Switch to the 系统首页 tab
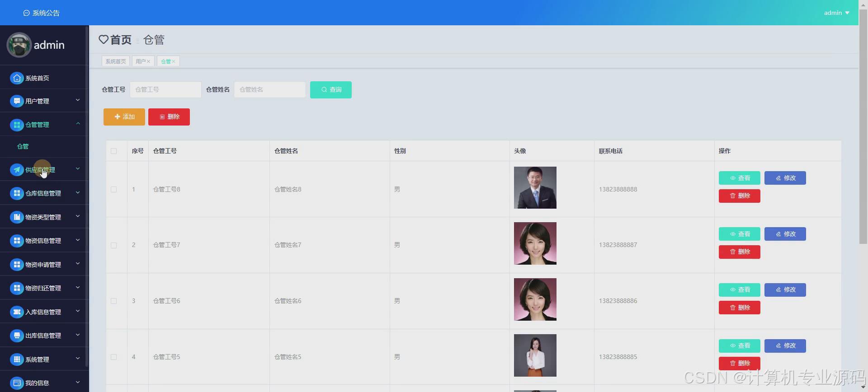Viewport: 868px width, 392px height. (x=116, y=61)
